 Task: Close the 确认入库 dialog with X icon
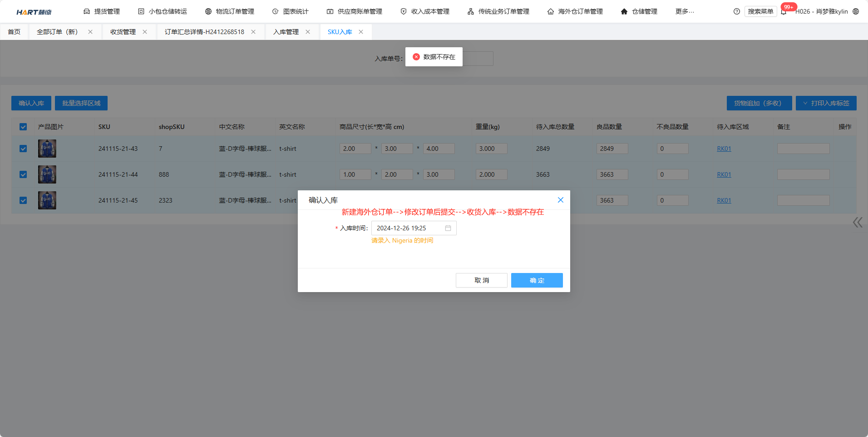pyautogui.click(x=561, y=200)
